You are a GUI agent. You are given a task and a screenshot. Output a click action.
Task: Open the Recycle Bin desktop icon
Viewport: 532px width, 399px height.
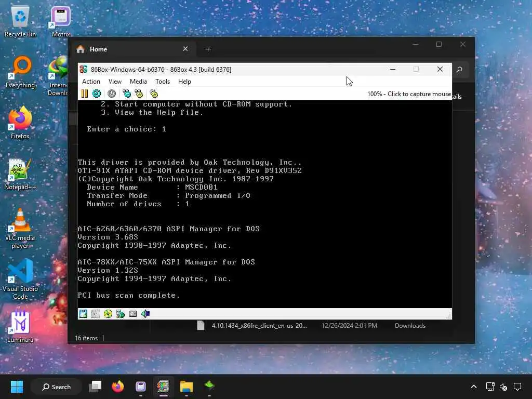click(20, 22)
